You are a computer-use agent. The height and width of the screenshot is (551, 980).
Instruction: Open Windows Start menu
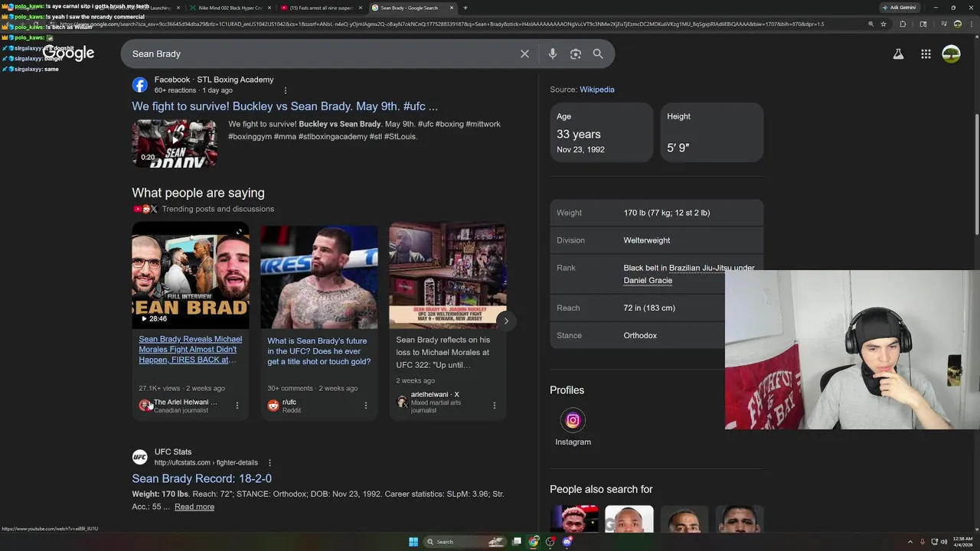coord(413,542)
